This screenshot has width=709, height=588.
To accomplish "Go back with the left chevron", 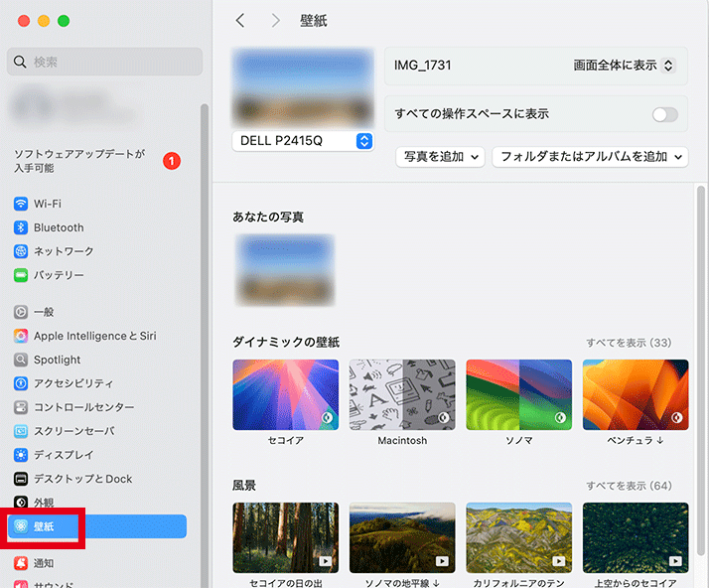I will [x=240, y=20].
